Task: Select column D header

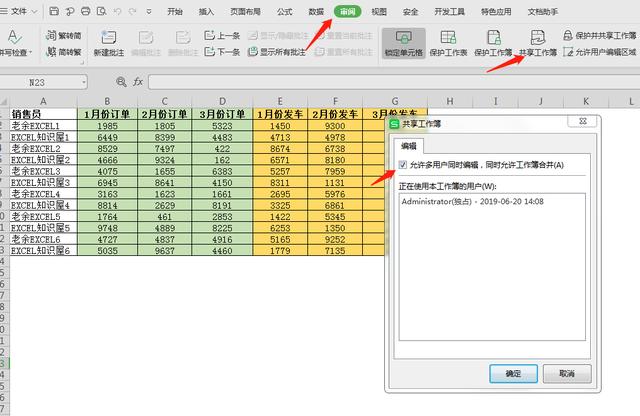Action: [x=222, y=101]
